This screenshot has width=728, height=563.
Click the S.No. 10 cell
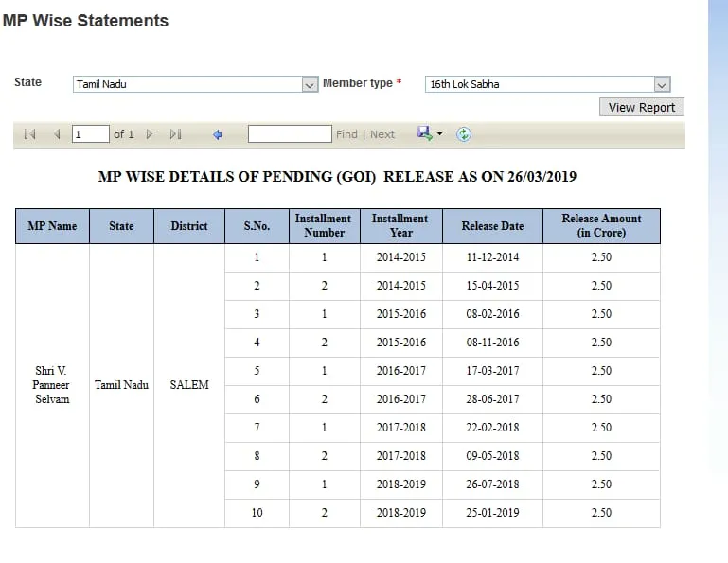tap(257, 513)
